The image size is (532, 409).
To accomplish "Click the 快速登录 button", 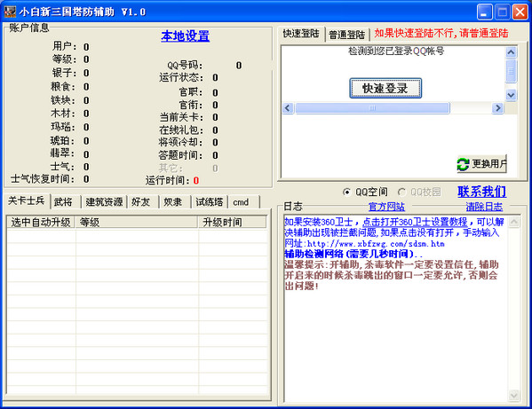I will click(x=385, y=89).
